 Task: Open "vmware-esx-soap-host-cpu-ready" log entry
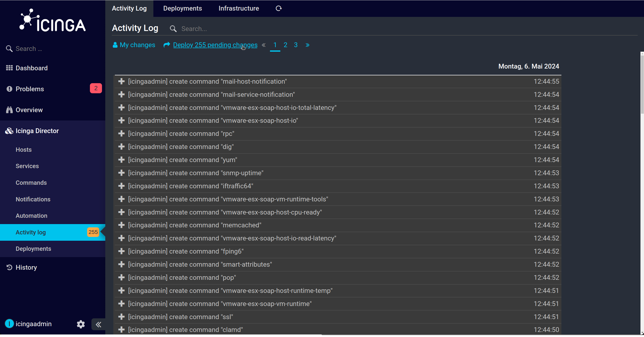coord(338,212)
